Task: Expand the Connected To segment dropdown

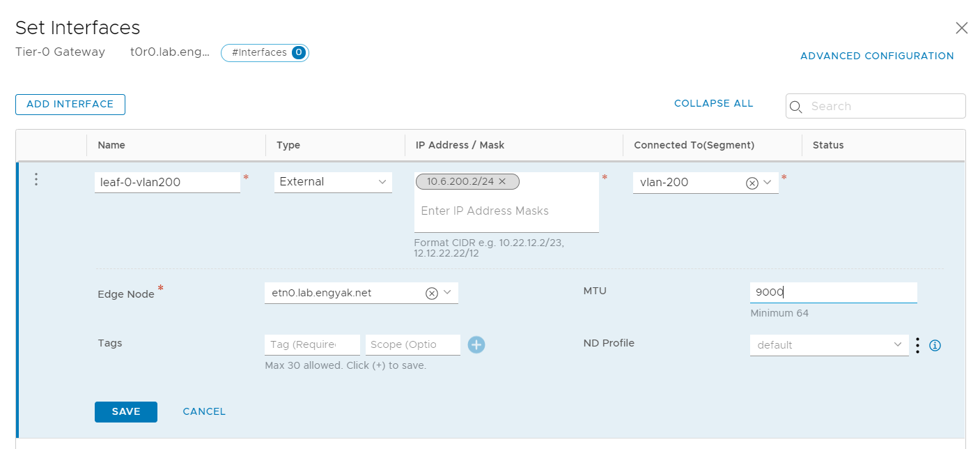Action: [768, 183]
